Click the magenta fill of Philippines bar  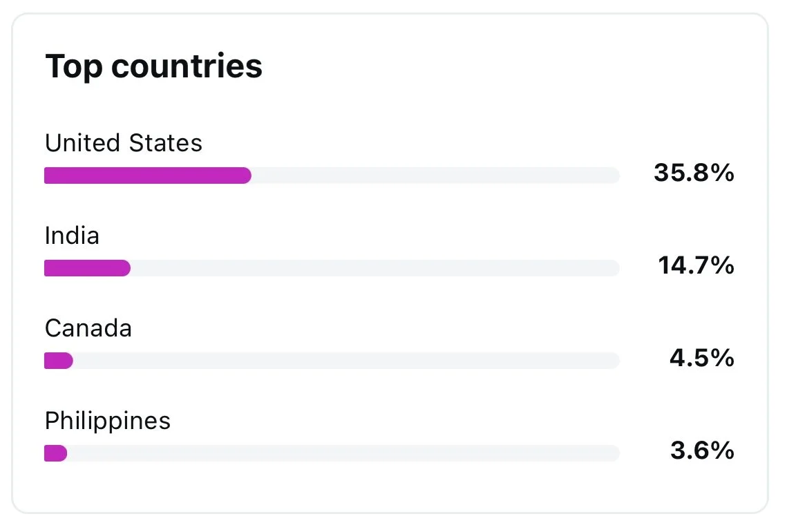click(x=55, y=453)
